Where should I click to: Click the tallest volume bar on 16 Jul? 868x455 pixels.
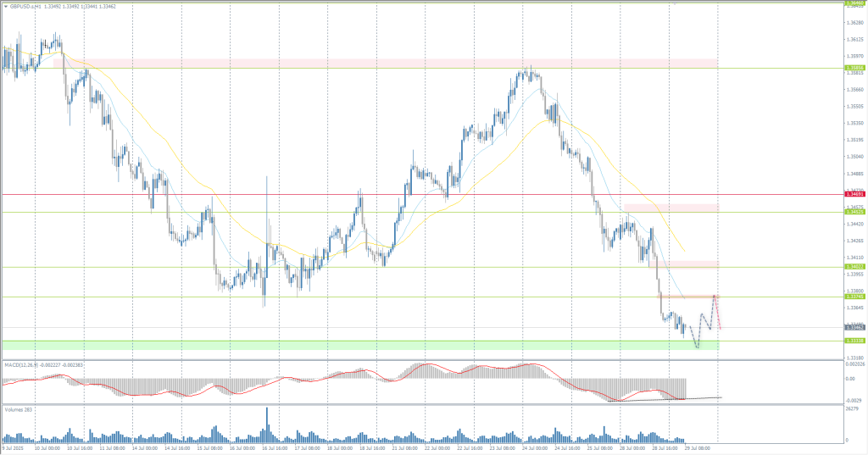(267, 424)
